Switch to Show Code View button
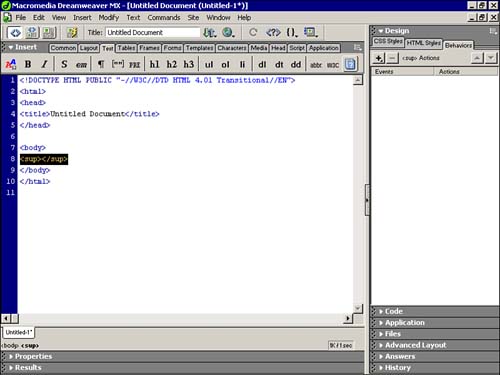The width and height of the screenshot is (500, 375). coord(15,33)
